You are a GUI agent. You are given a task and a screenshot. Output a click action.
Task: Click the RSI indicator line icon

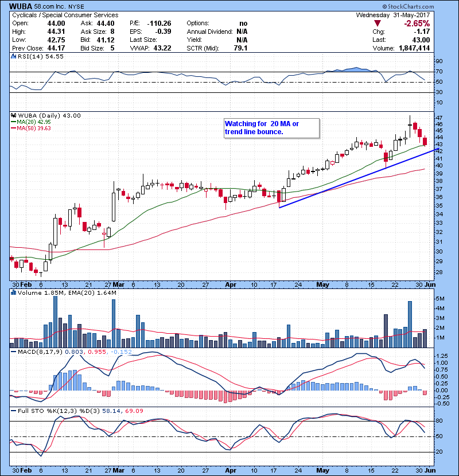click(13, 56)
